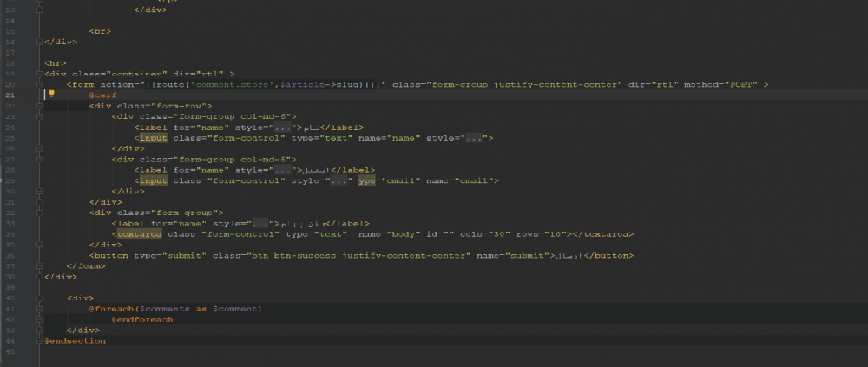Click the <br> tag on line 15
The image size is (868, 367).
100,31
